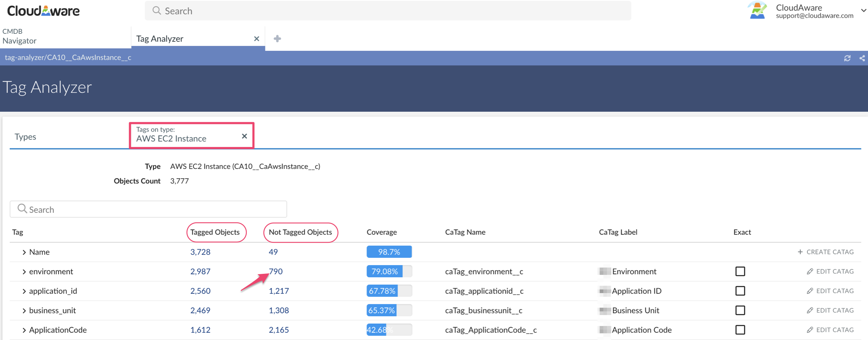868x340 pixels.
Task: Click the 98.7% coverage bar
Action: point(389,252)
